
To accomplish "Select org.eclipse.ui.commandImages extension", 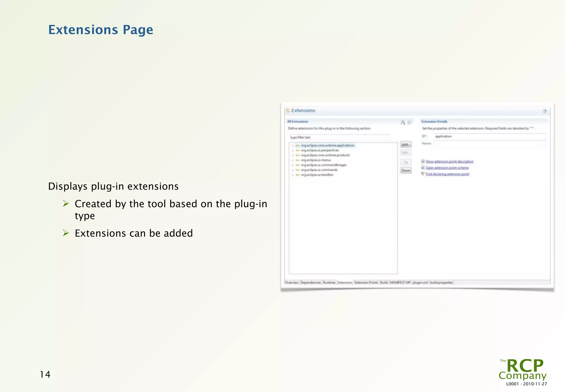I will pos(324,165).
